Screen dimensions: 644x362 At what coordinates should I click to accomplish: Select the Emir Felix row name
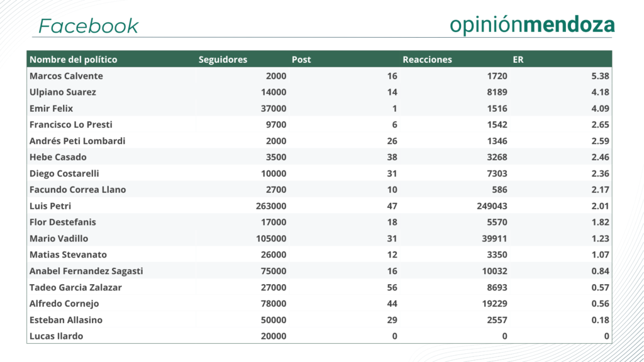[51, 109]
